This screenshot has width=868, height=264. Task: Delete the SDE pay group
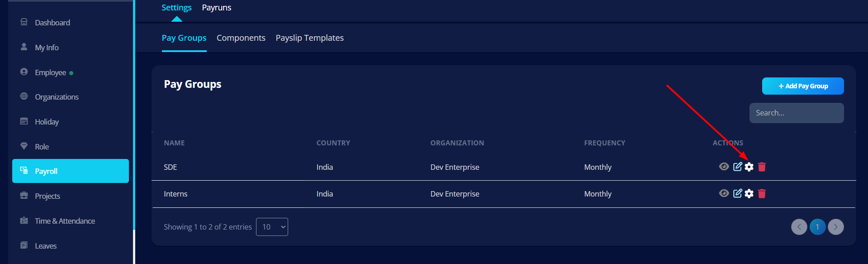tap(762, 167)
